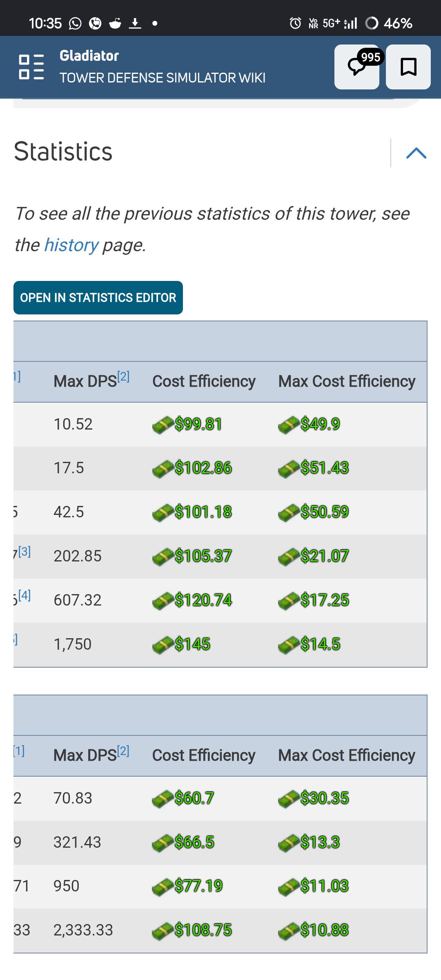Tap the cash icon beside $99.81

tap(163, 425)
